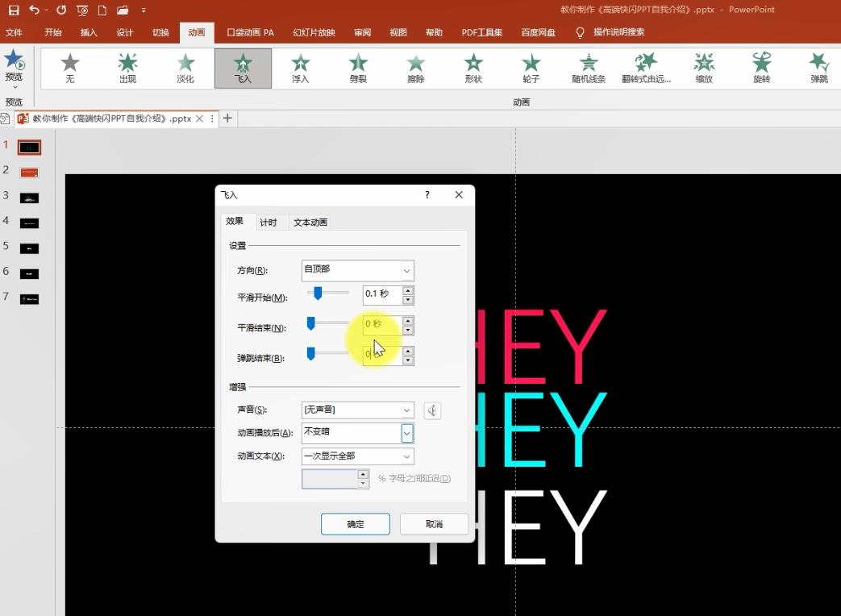Select the 淡化 (Fade) animation effect
Screen dimensions: 841x616
(185, 68)
